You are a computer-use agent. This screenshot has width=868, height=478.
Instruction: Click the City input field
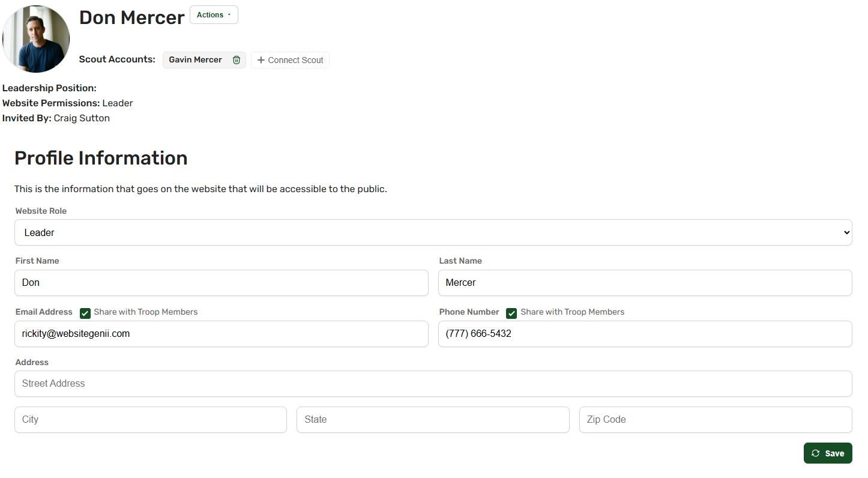(151, 420)
